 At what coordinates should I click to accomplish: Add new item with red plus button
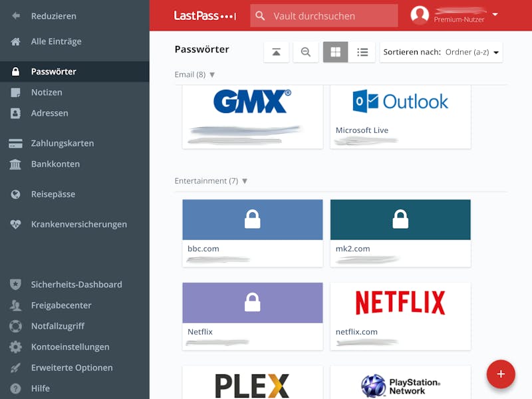[501, 374]
